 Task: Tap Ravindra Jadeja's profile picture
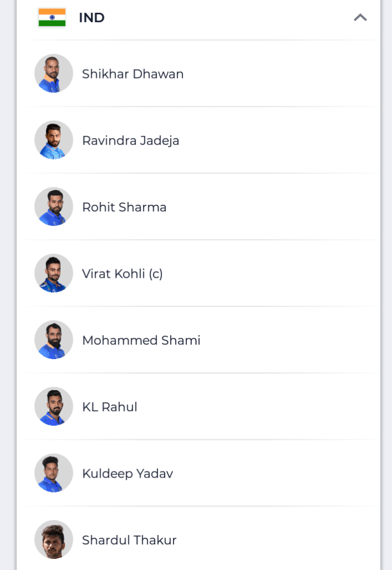(x=54, y=140)
